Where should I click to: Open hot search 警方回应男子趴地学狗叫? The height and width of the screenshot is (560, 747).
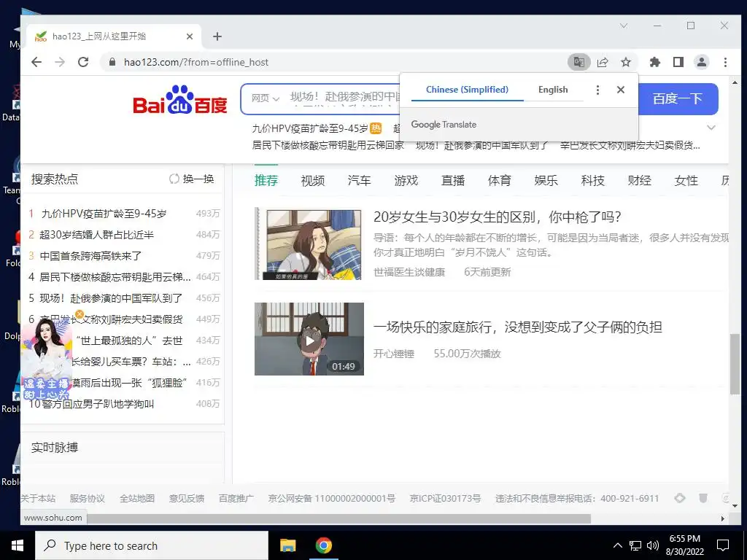point(97,404)
